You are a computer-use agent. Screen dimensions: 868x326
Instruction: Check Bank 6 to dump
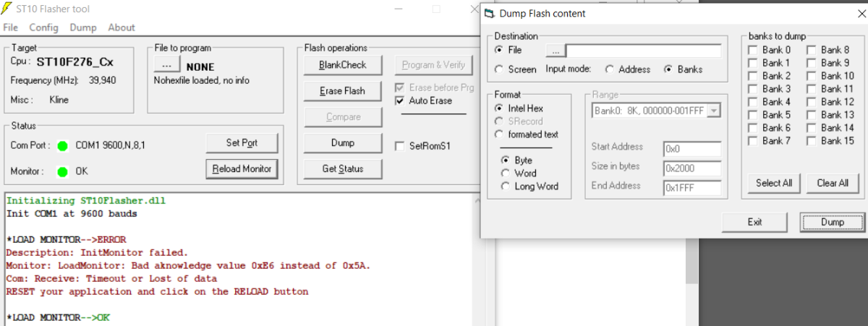[752, 128]
